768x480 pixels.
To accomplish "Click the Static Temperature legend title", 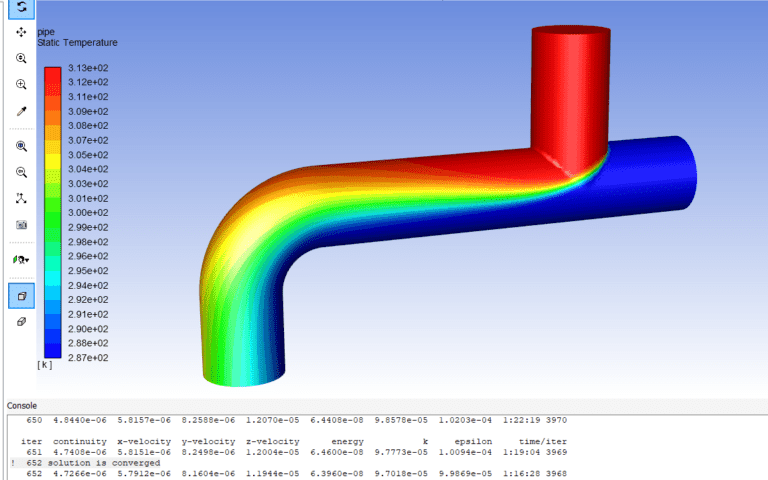I will click(x=77, y=43).
